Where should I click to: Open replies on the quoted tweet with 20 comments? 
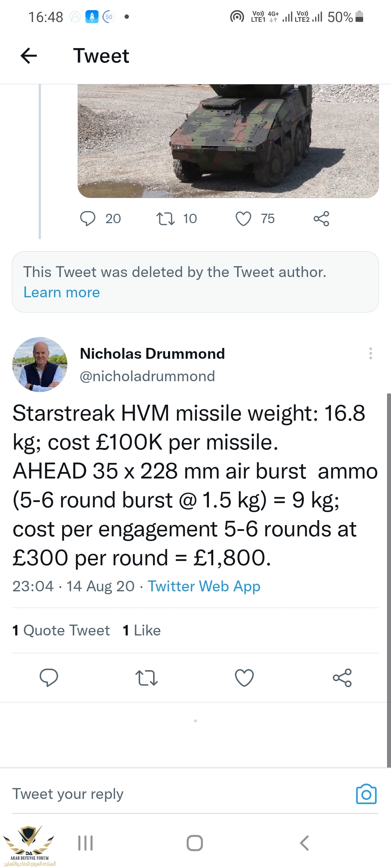click(88, 219)
